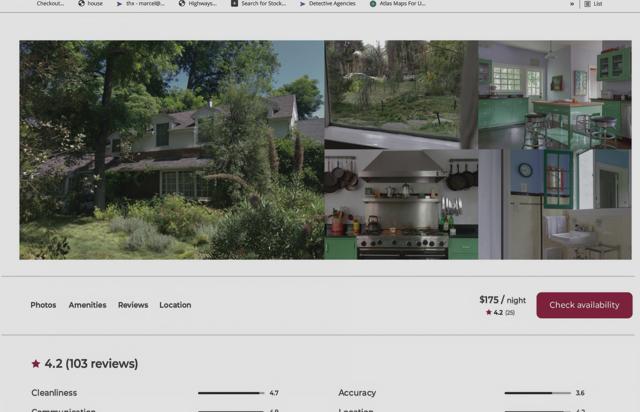Go to the Photos section tab

pyautogui.click(x=43, y=305)
